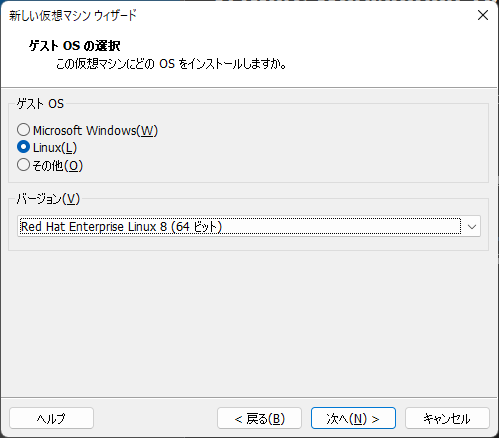Click the その他(O) label text
Viewport: 499px width, 438px height.
click(x=57, y=165)
